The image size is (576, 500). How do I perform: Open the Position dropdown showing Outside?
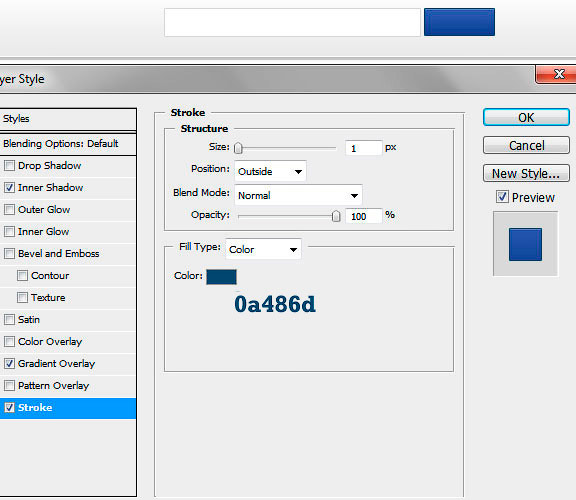point(270,171)
